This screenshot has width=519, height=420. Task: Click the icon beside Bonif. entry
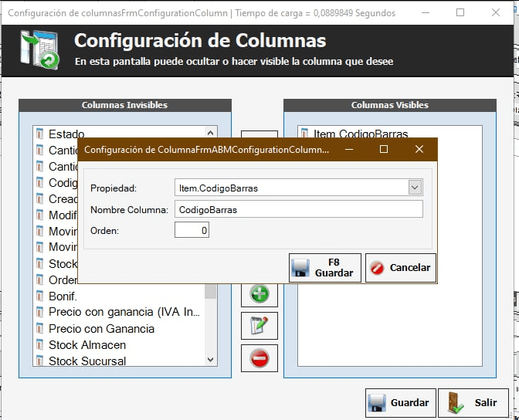tap(40, 296)
